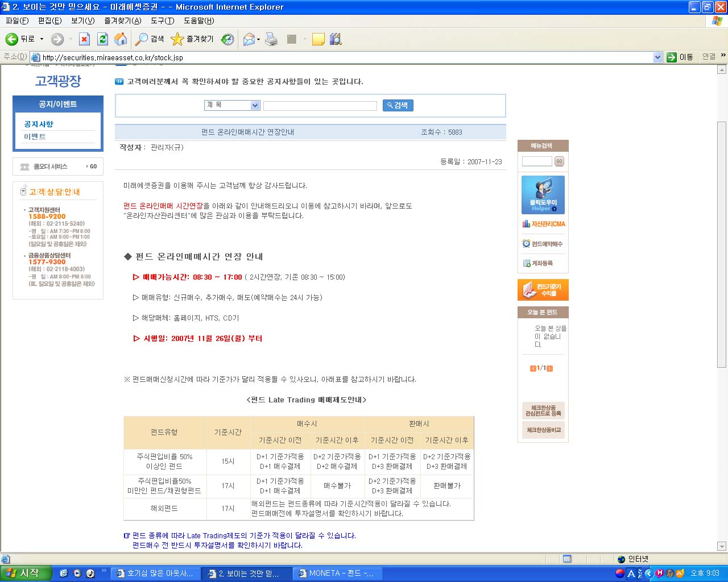
Task: Click the Forward navigation arrow
Action: (57, 39)
